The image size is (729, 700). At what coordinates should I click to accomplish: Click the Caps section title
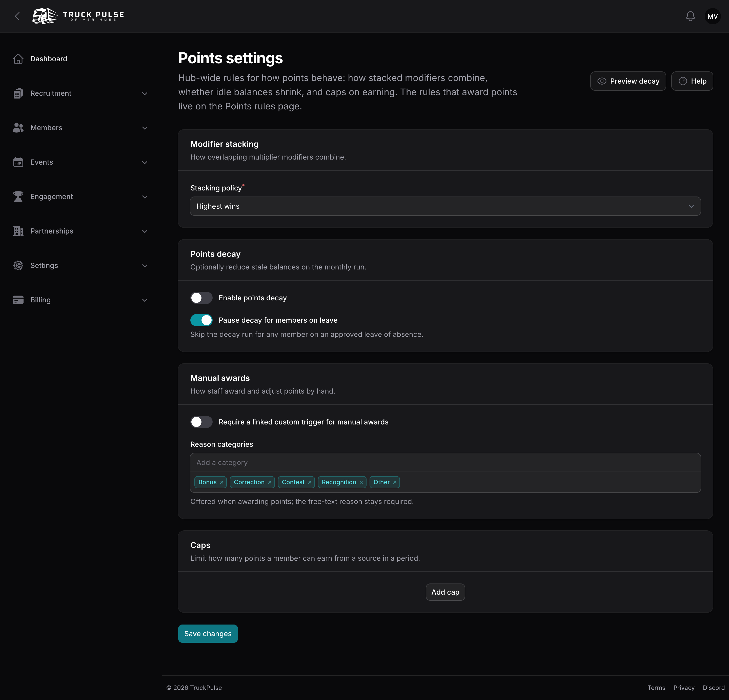click(200, 545)
